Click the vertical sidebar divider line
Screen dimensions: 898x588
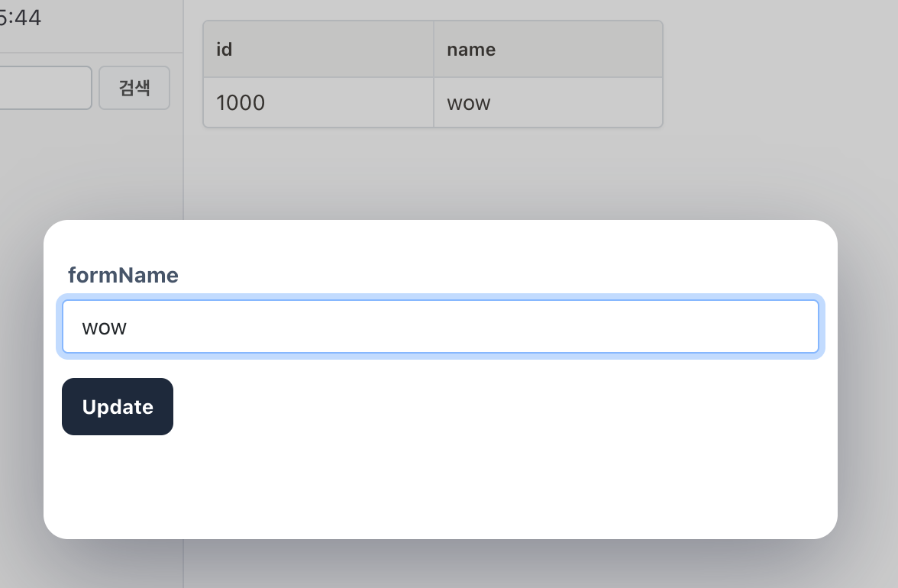pos(183,153)
